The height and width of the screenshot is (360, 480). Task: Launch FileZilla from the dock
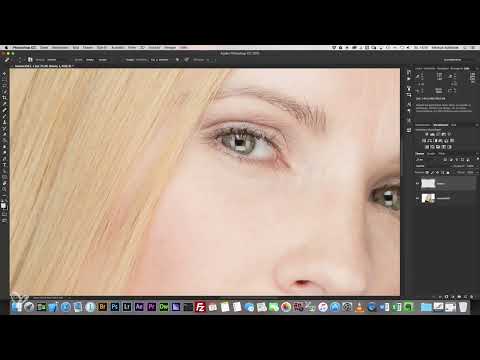[200, 307]
